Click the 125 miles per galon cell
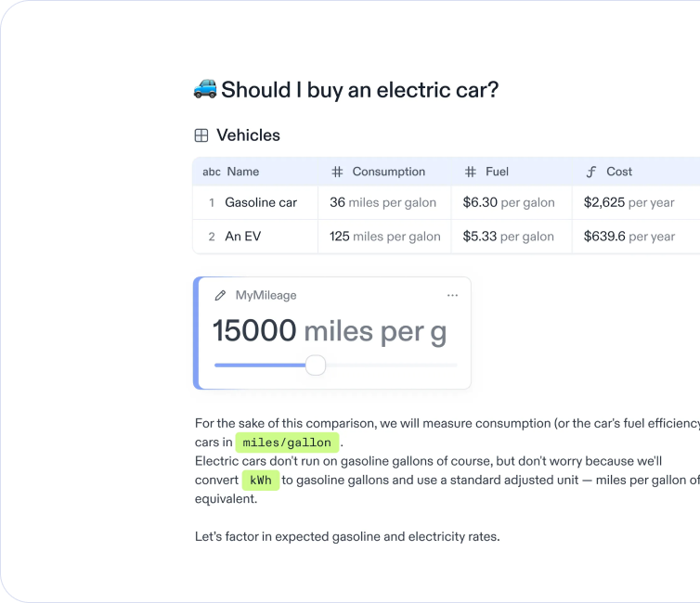 [x=385, y=237]
